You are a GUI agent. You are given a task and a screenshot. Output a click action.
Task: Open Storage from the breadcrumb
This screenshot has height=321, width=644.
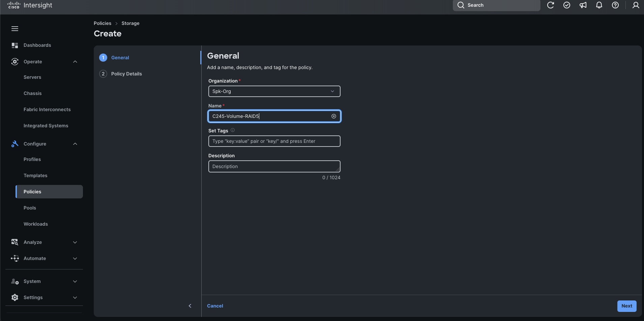pos(130,23)
